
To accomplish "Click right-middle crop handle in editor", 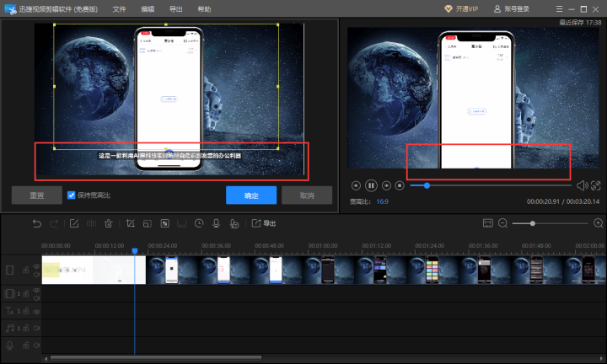I will click(278, 86).
